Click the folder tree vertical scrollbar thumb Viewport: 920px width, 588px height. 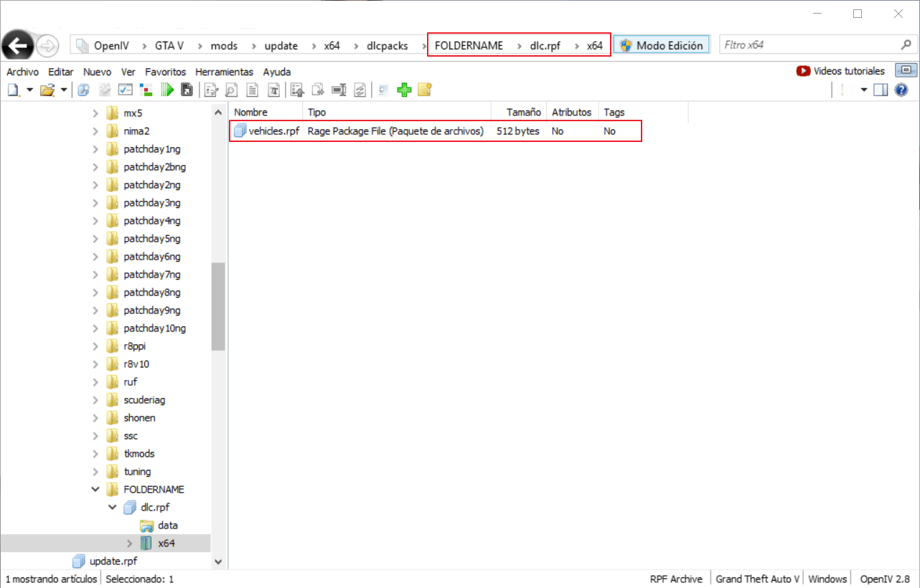click(x=218, y=306)
